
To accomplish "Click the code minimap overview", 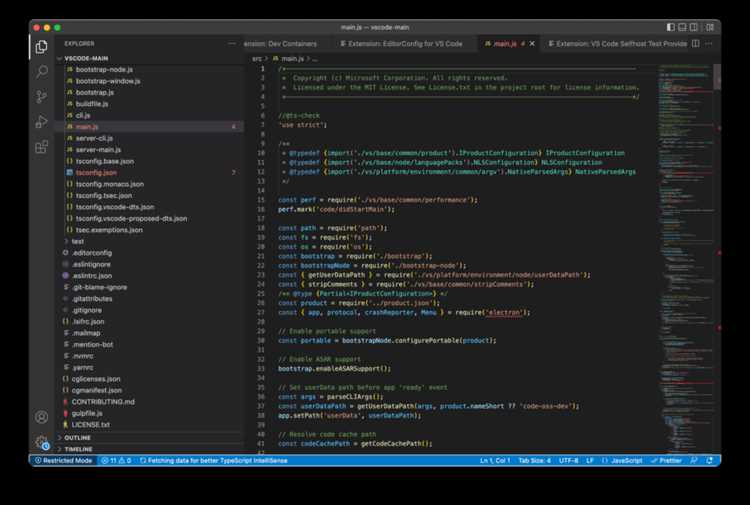I will pyautogui.click(x=685, y=258).
